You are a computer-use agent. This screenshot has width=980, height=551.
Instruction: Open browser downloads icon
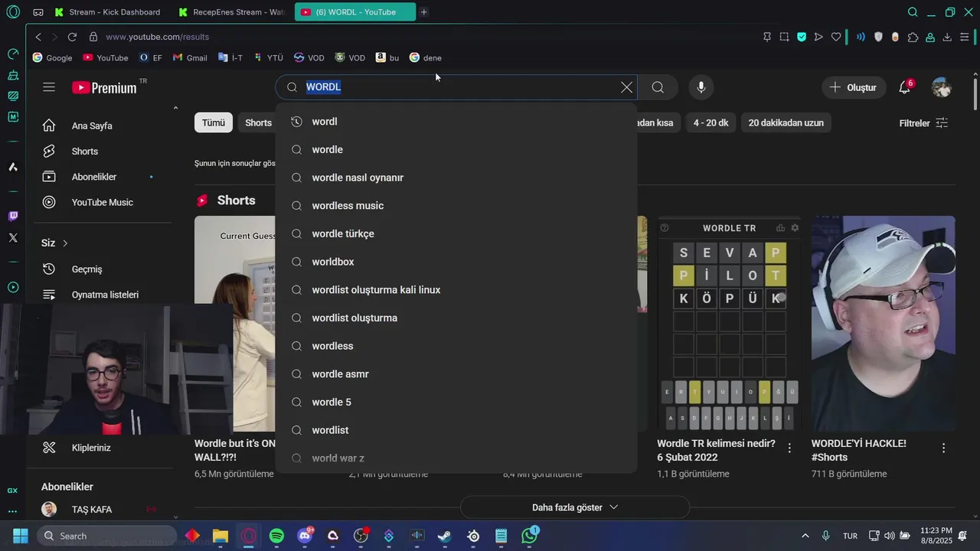pyautogui.click(x=947, y=37)
